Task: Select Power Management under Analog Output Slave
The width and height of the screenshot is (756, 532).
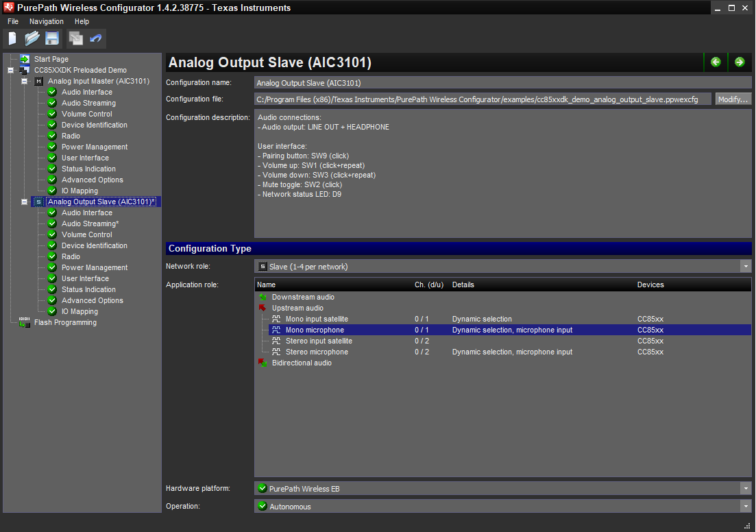Action: point(95,267)
